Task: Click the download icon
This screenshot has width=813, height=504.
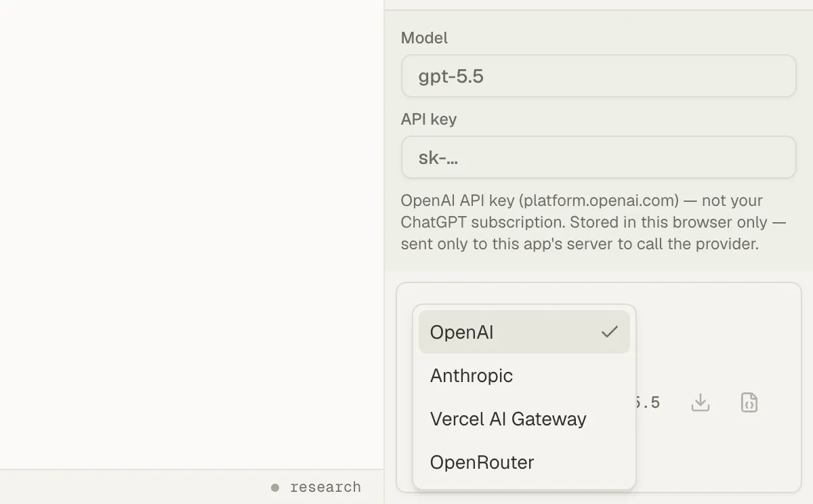Action: 700,402
